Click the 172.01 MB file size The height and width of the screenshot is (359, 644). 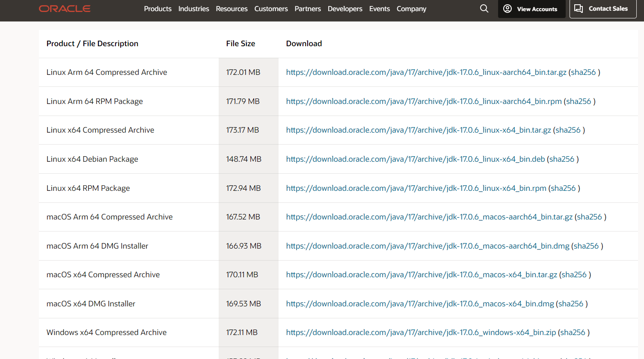click(243, 72)
